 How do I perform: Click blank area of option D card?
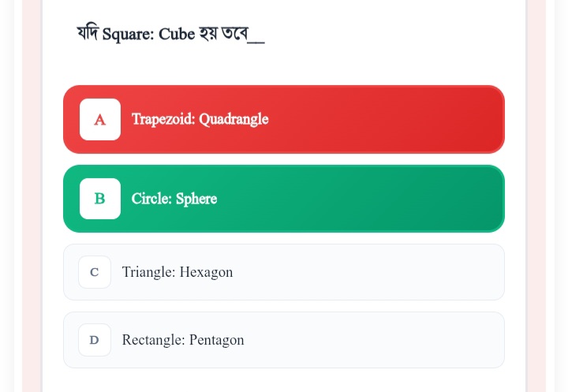point(379,340)
